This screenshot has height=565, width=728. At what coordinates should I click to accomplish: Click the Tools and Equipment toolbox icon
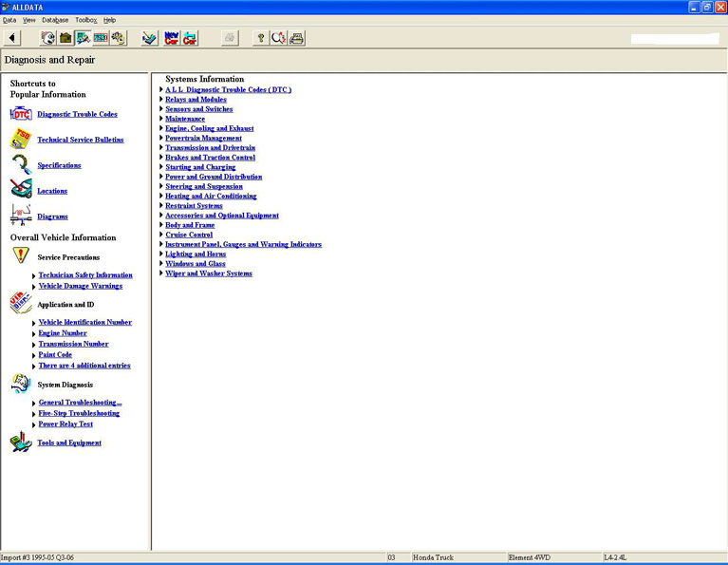(x=20, y=442)
